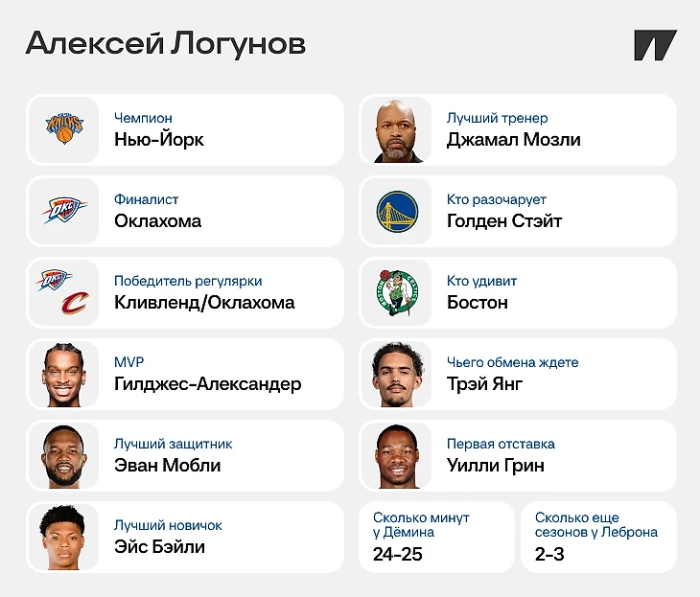Click the black logo top right

(x=655, y=46)
